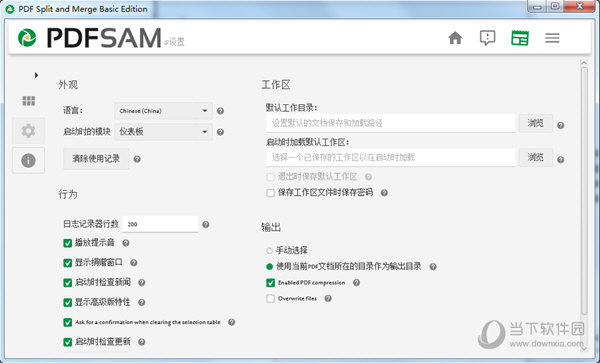Click help icon beside output directory option
This screenshot has width=600, height=363.
click(433, 267)
